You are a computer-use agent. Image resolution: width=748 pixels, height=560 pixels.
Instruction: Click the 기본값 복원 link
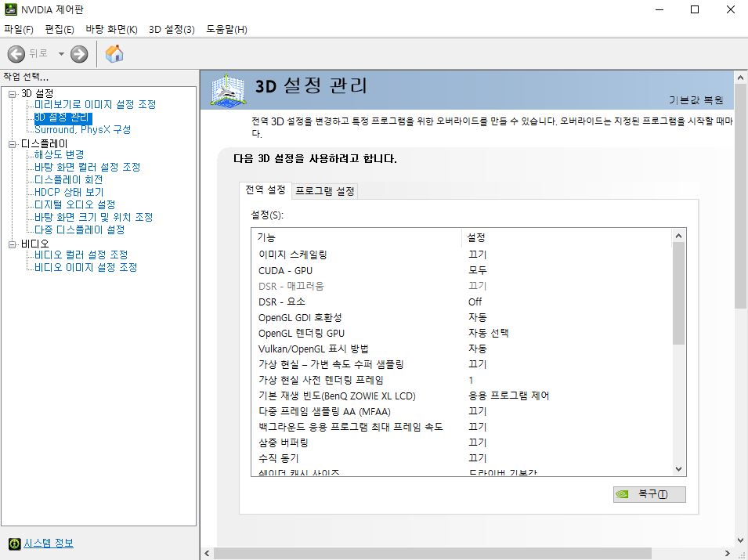(x=696, y=100)
